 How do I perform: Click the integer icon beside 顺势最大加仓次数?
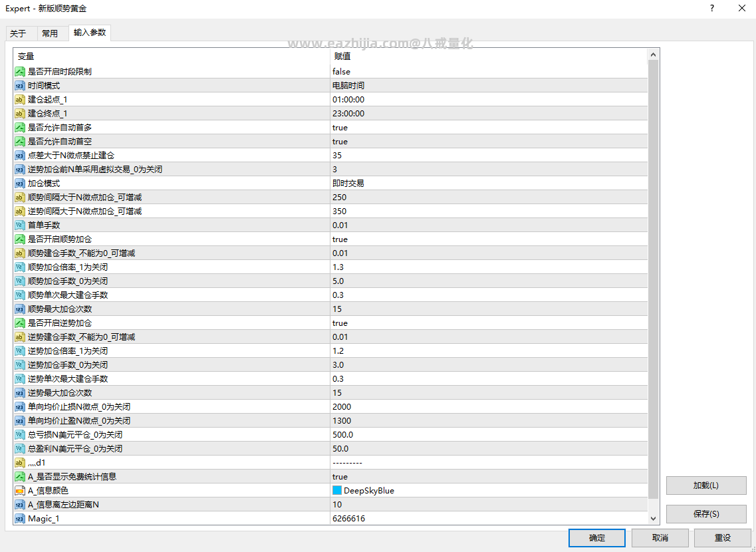coord(20,309)
